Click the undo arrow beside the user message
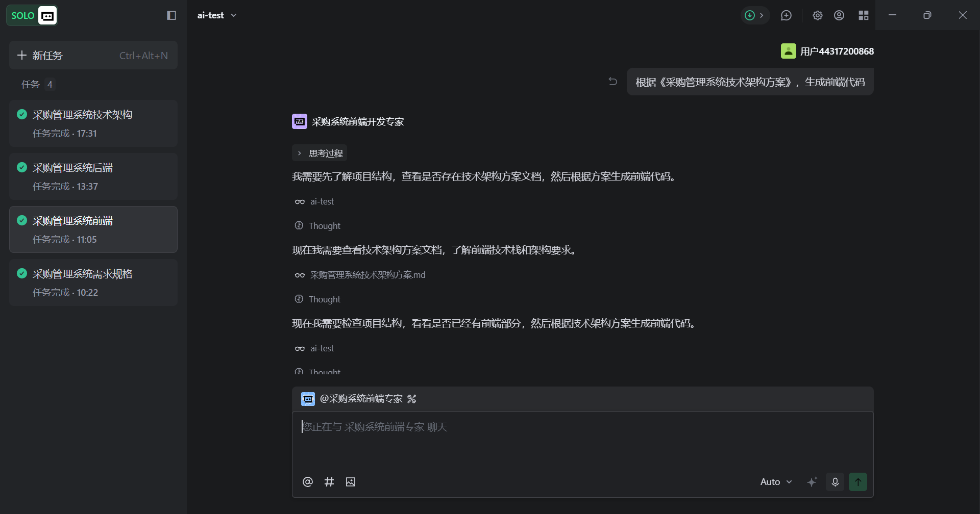980x514 pixels. click(613, 82)
